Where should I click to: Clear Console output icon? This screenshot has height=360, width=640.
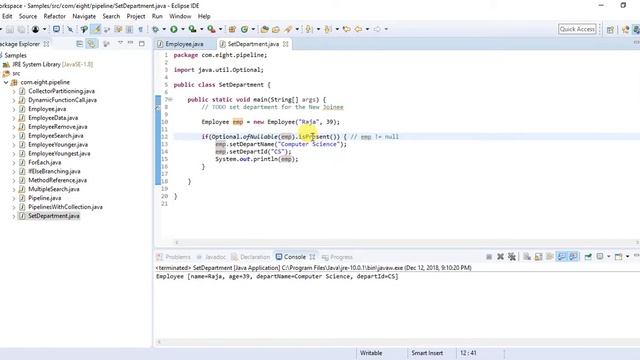[527, 257]
